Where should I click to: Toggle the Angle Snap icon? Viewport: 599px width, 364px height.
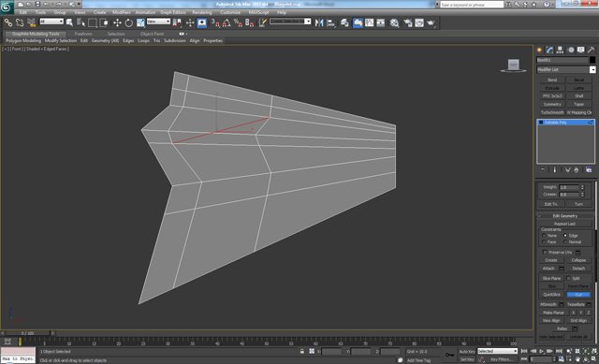coord(226,22)
